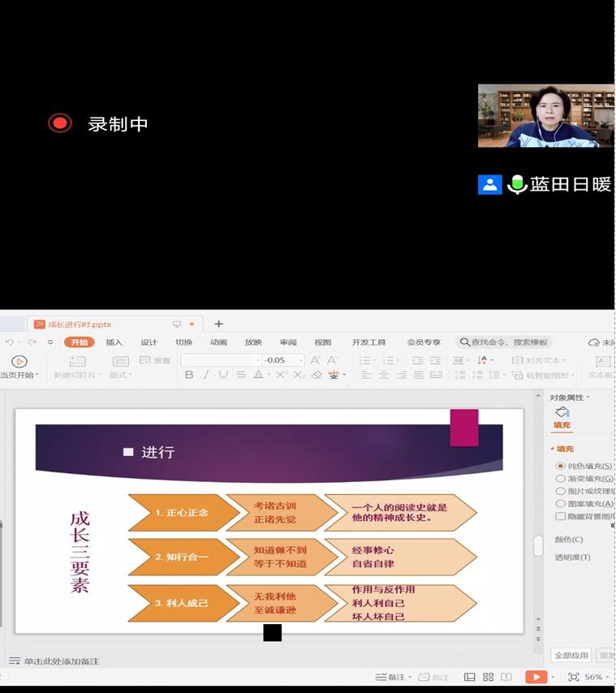This screenshot has height=693, width=616.
Task: Toggle the Italic text icon
Action: tap(206, 375)
